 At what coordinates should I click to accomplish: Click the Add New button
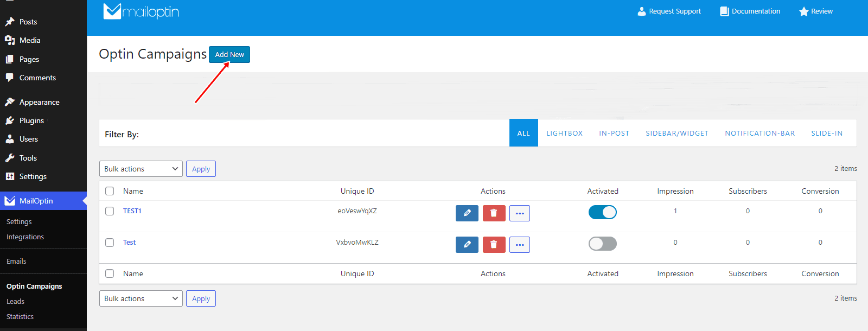[229, 54]
